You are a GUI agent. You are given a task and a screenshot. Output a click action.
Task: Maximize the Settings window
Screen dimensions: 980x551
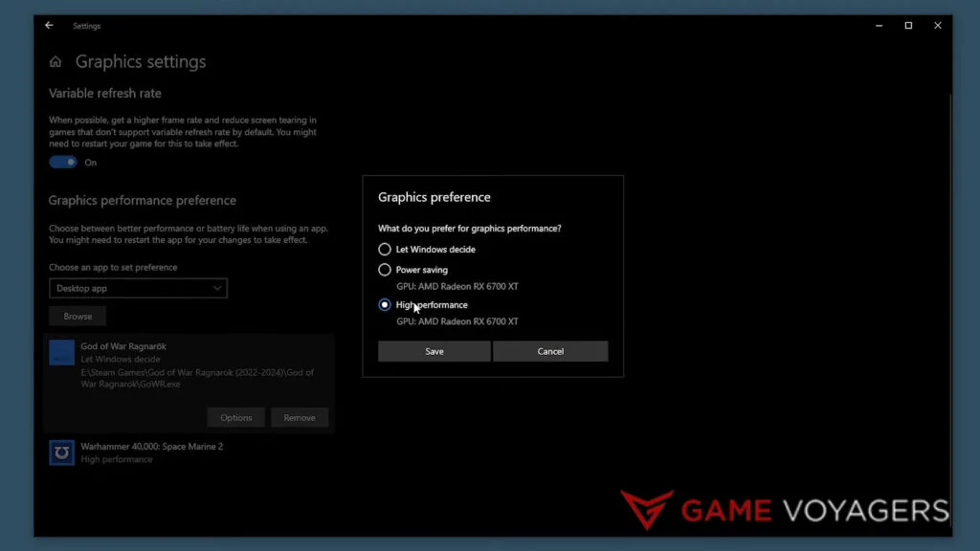tap(909, 26)
